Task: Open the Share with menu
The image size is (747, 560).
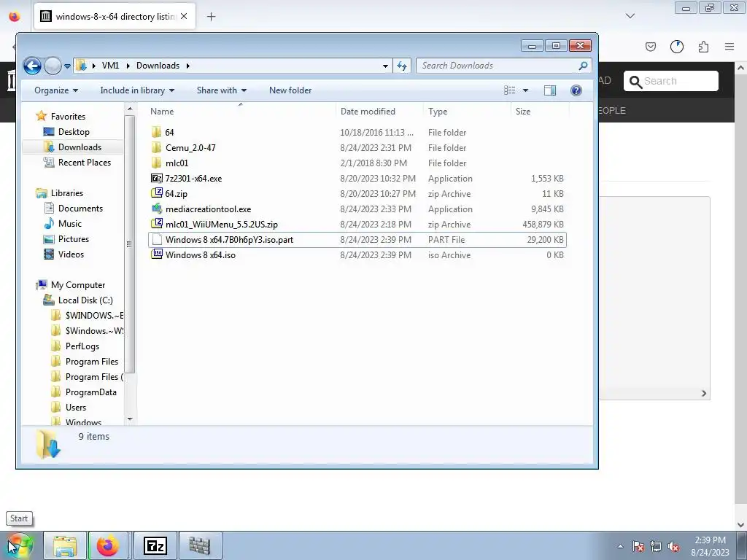Action: pyautogui.click(x=222, y=90)
